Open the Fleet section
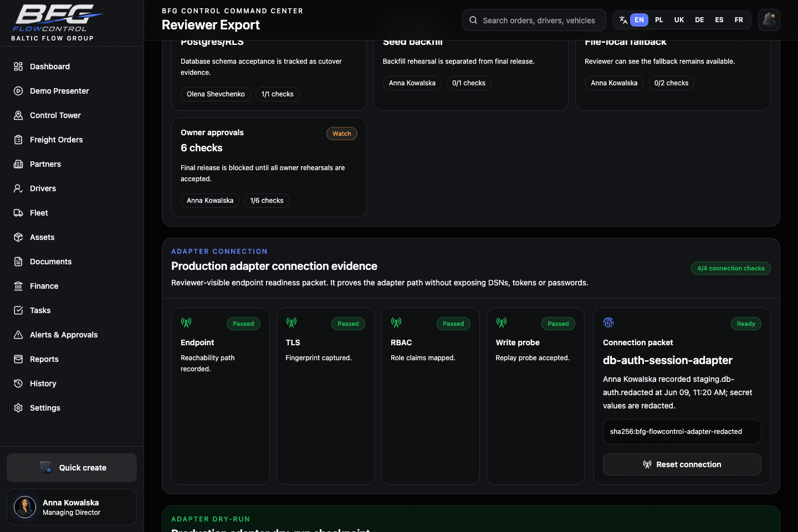This screenshot has width=798, height=532. (72, 213)
